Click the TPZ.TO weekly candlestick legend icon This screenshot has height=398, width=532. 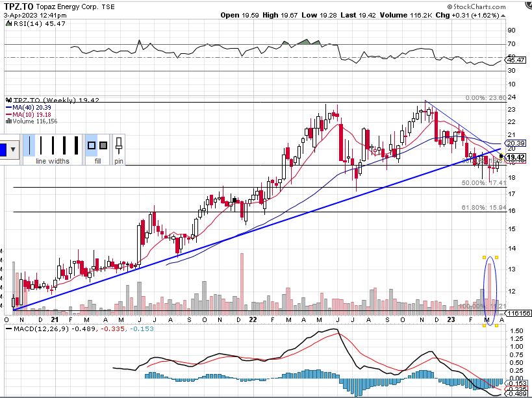8,100
